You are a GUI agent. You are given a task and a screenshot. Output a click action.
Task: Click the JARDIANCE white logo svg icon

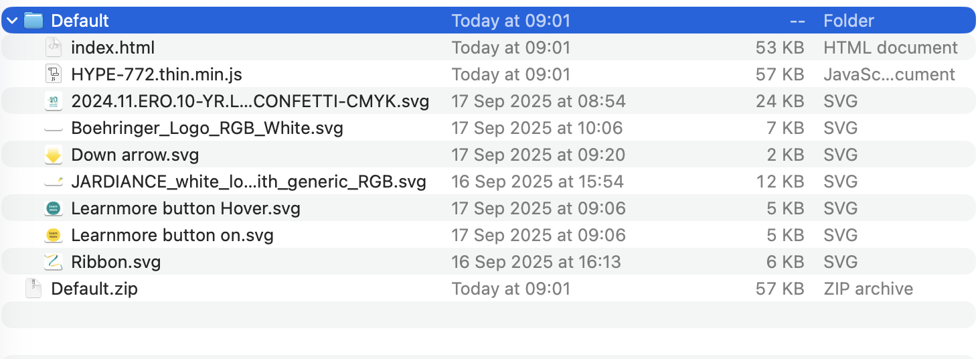click(x=54, y=182)
